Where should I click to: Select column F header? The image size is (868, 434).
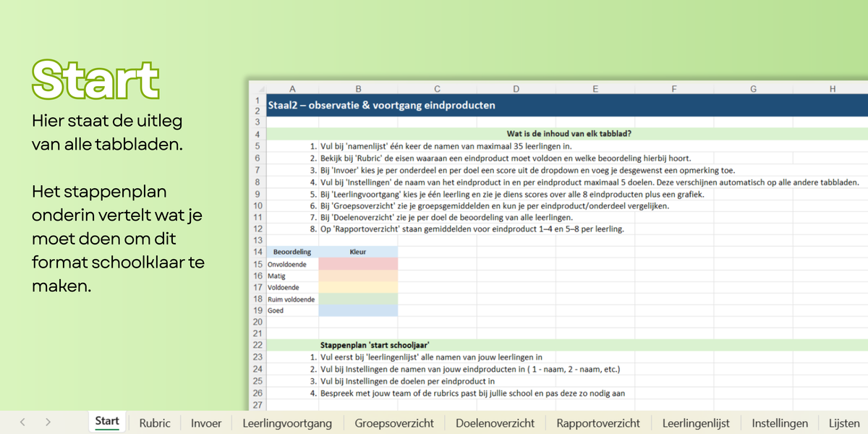click(x=673, y=89)
